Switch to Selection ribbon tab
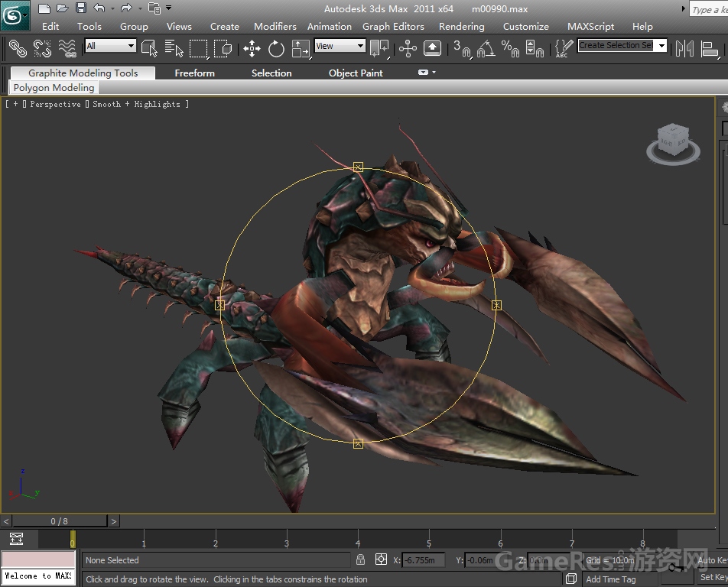This screenshot has width=728, height=587. point(271,73)
